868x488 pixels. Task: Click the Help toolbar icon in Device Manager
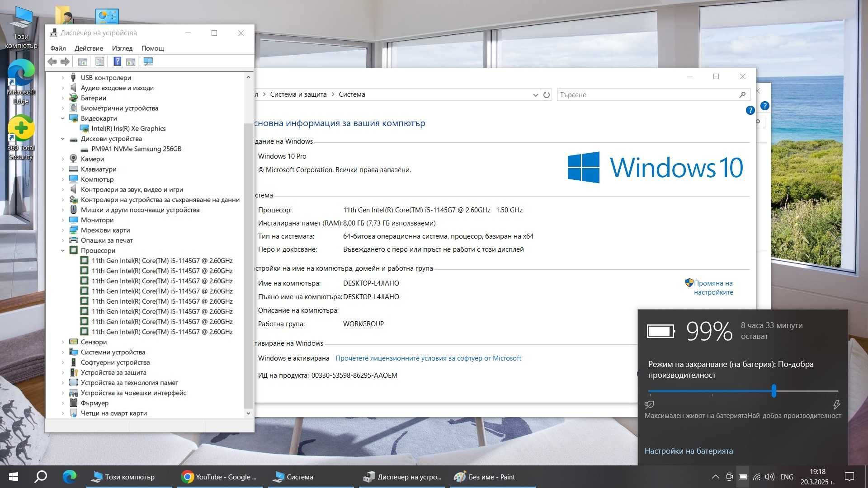pos(117,61)
